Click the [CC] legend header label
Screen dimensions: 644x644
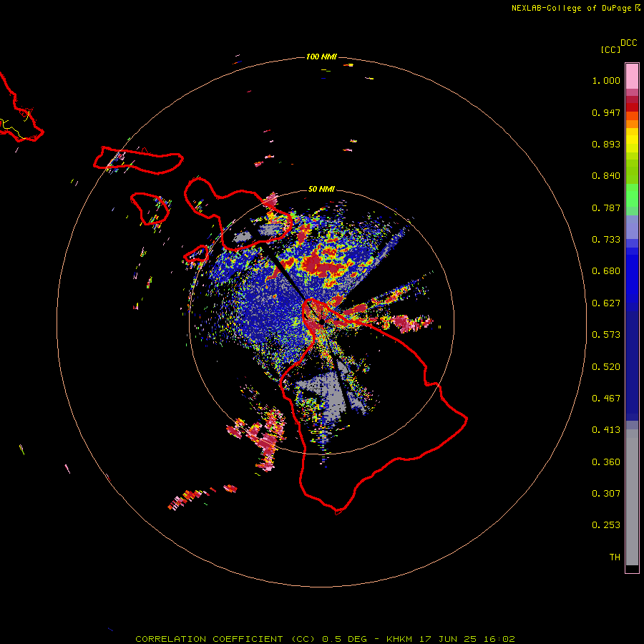611,49
